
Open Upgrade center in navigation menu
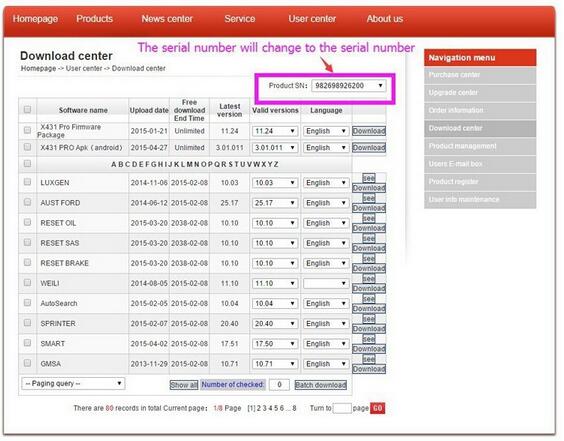pos(480,93)
